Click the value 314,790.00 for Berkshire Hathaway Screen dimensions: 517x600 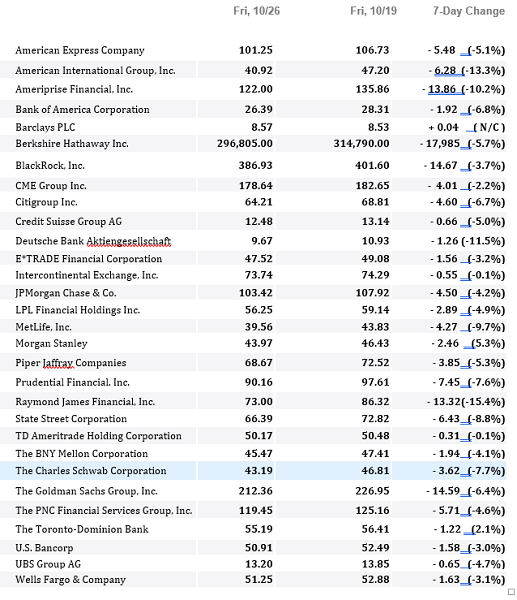[x=361, y=143]
